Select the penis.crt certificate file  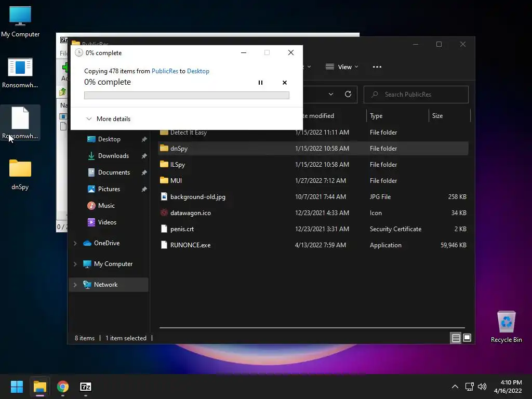[x=313, y=229]
